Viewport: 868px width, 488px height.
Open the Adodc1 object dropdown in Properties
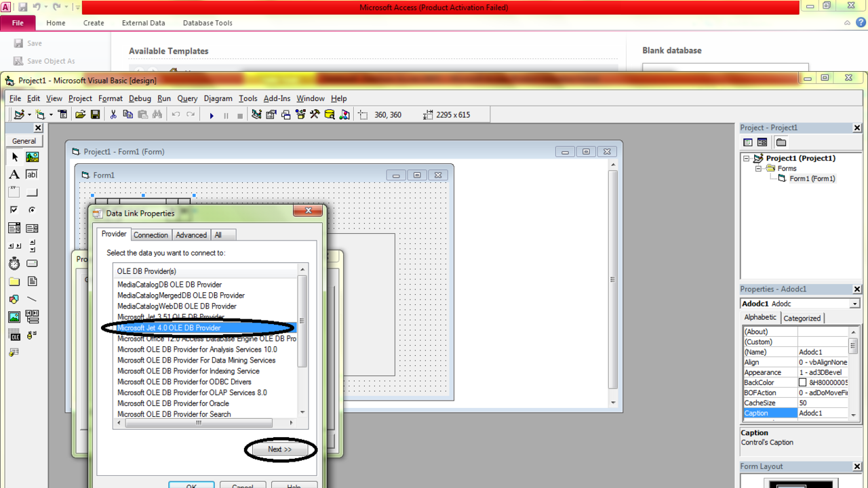854,304
